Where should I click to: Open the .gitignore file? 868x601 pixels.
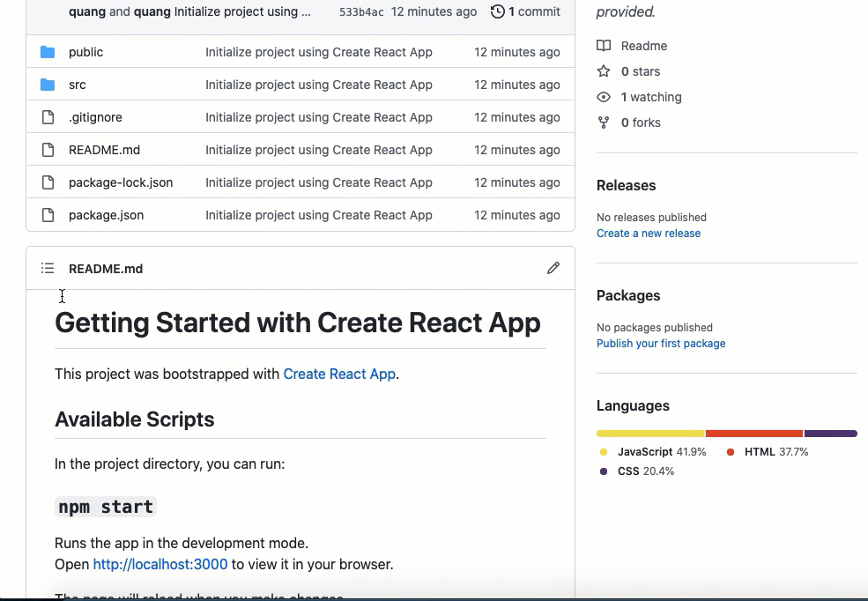[x=95, y=117]
